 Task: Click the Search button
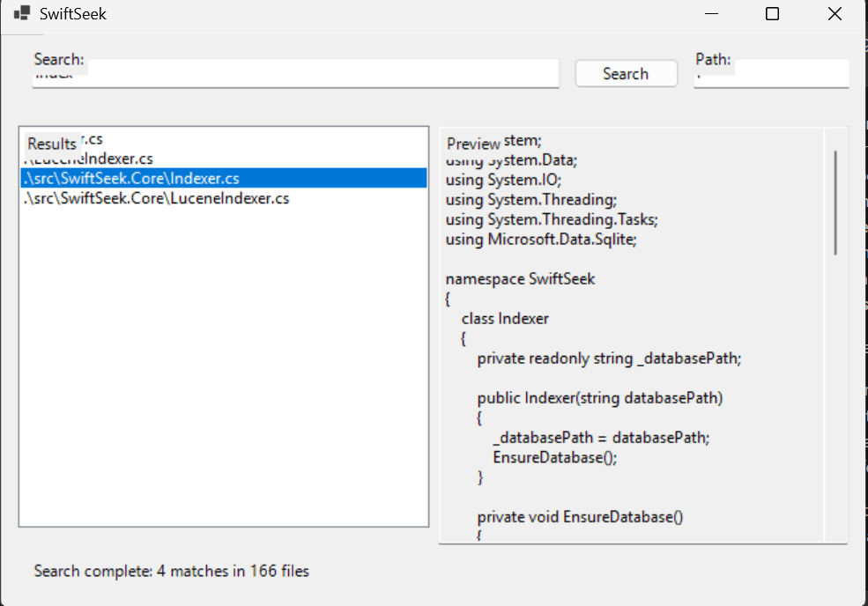[626, 74]
